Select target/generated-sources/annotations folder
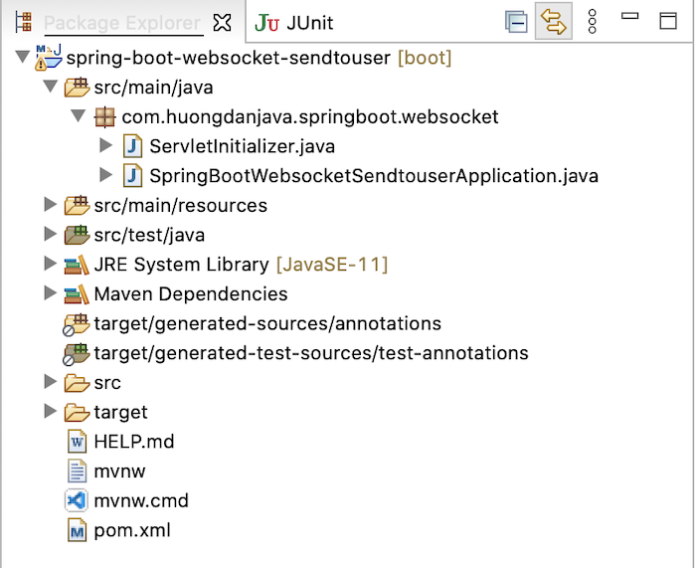Screen dimensions: 696x568 pyautogui.click(x=267, y=323)
